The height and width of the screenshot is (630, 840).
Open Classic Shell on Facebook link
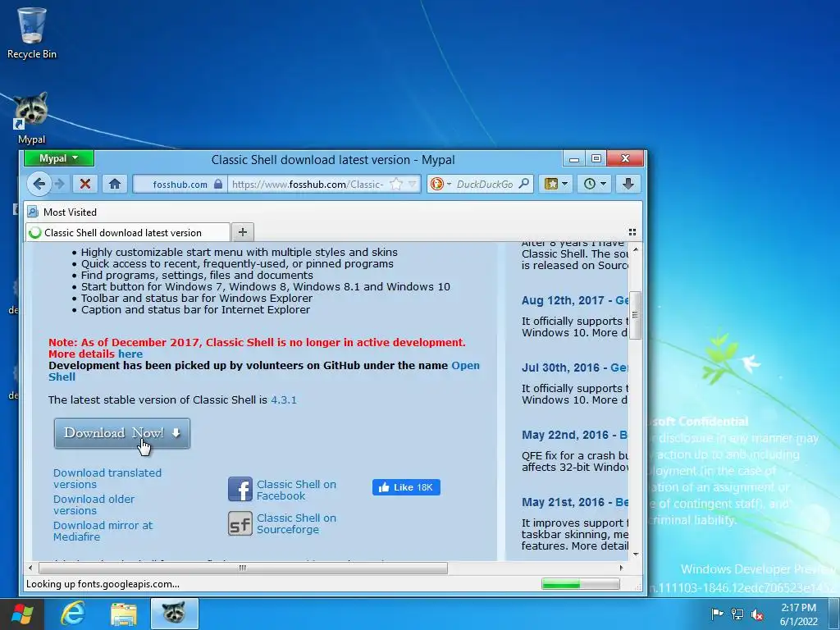click(x=296, y=490)
